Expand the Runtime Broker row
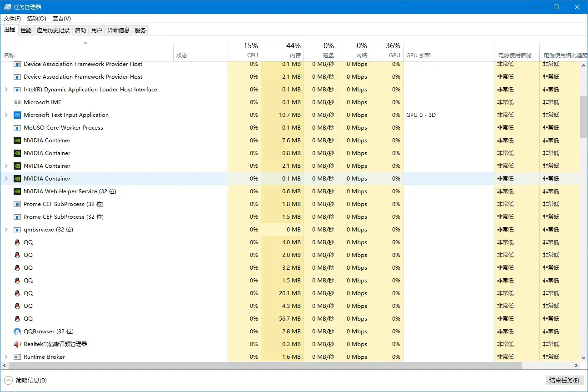 [x=6, y=357]
